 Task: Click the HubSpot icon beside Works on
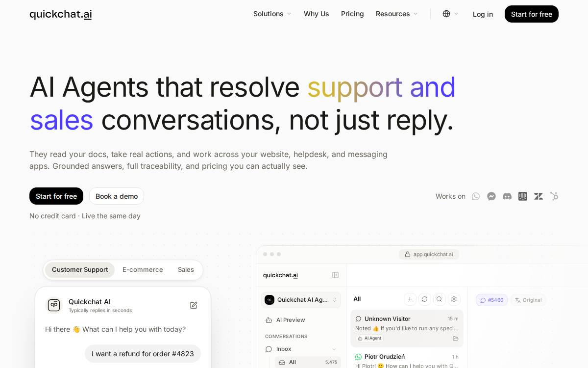click(x=554, y=196)
